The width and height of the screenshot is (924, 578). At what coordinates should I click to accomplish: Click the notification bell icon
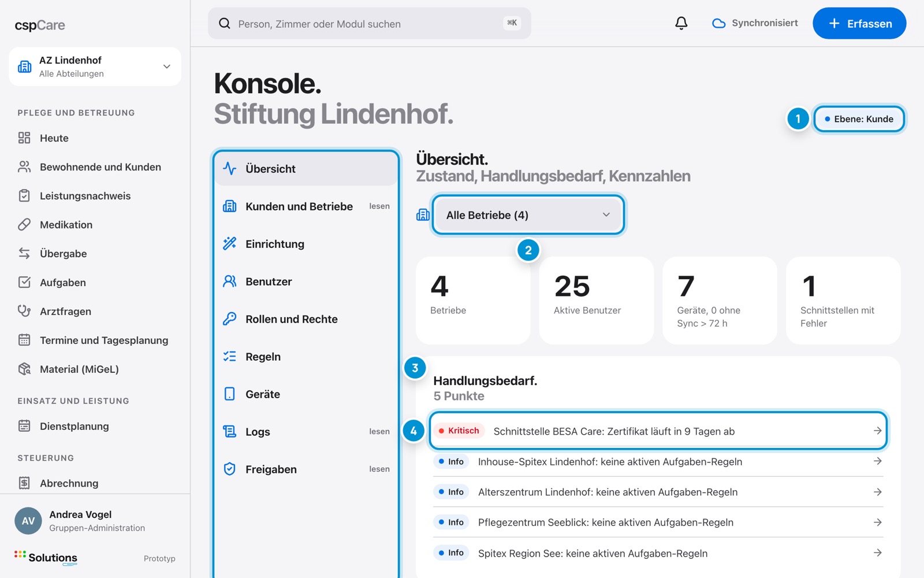(681, 23)
